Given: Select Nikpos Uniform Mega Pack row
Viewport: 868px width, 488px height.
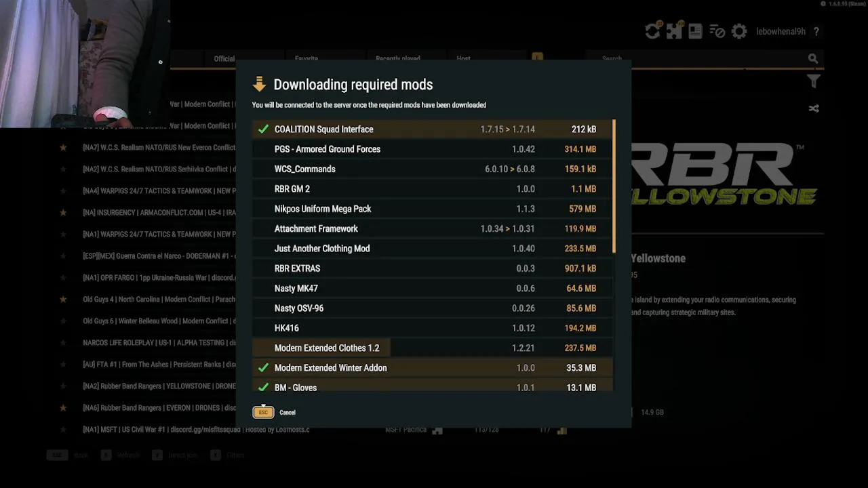Looking at the screenshot, I should point(431,209).
